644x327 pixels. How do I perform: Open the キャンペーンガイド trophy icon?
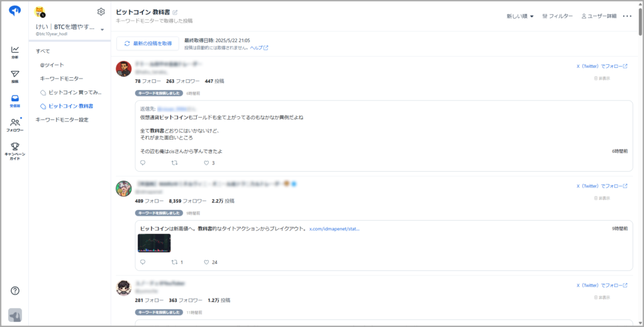click(x=15, y=151)
